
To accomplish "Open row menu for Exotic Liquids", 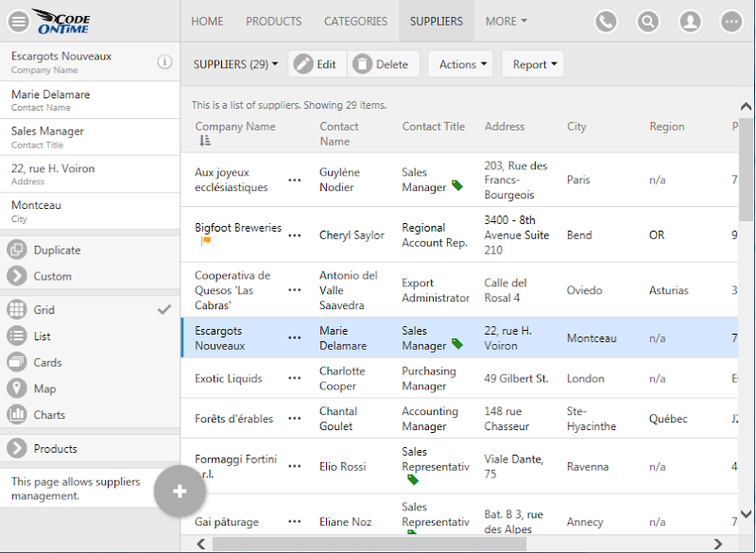I will (x=295, y=378).
